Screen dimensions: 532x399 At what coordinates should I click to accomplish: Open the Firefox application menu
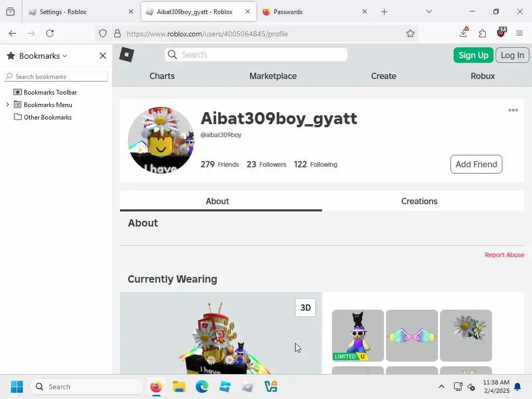519,33
